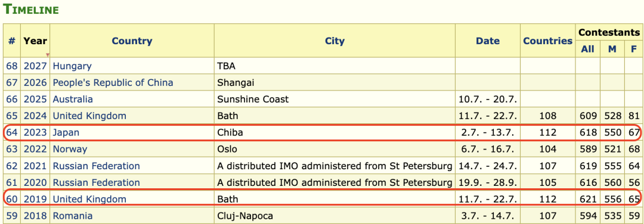Sort table by Country column header
The height and width of the screenshot is (224, 644).
coord(132,41)
